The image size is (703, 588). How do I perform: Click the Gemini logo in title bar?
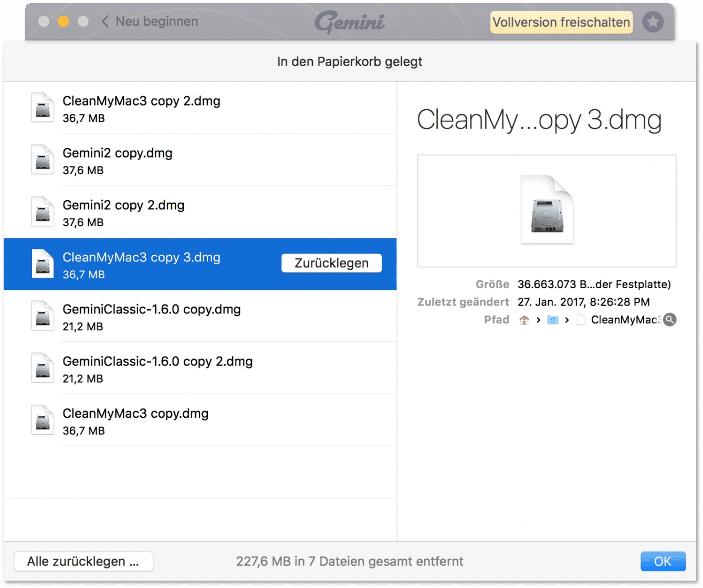[350, 22]
